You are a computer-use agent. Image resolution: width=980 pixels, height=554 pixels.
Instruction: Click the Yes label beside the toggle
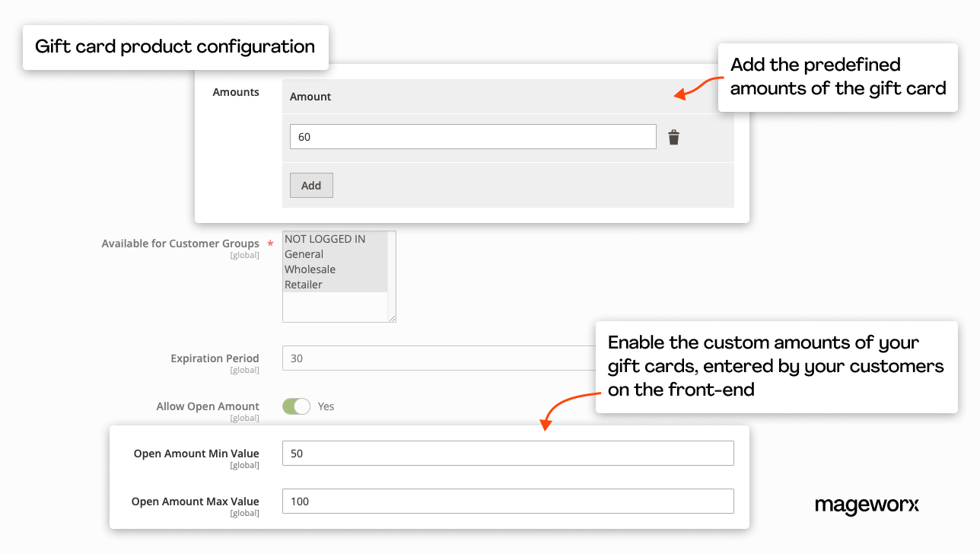pos(326,406)
